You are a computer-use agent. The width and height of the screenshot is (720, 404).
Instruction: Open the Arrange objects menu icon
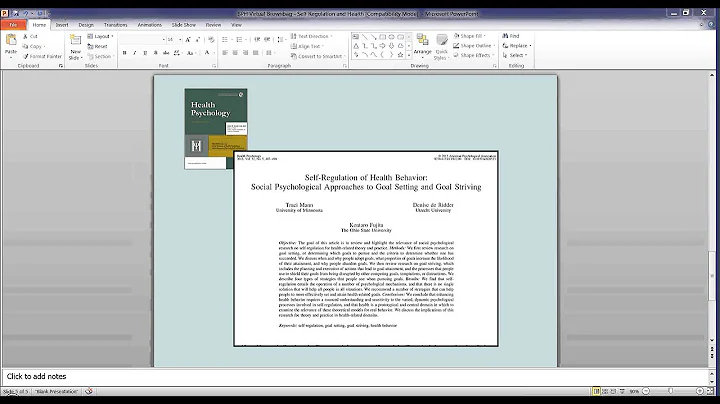point(422,40)
